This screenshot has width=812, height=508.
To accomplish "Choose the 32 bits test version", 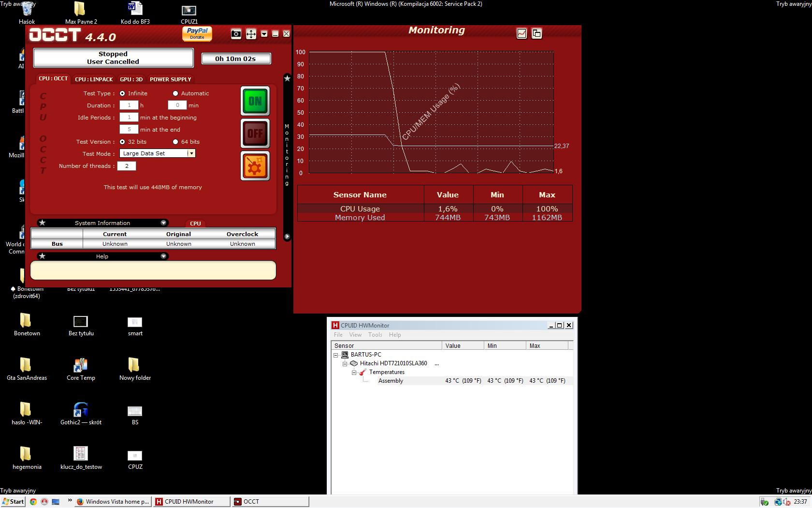I will (x=122, y=142).
